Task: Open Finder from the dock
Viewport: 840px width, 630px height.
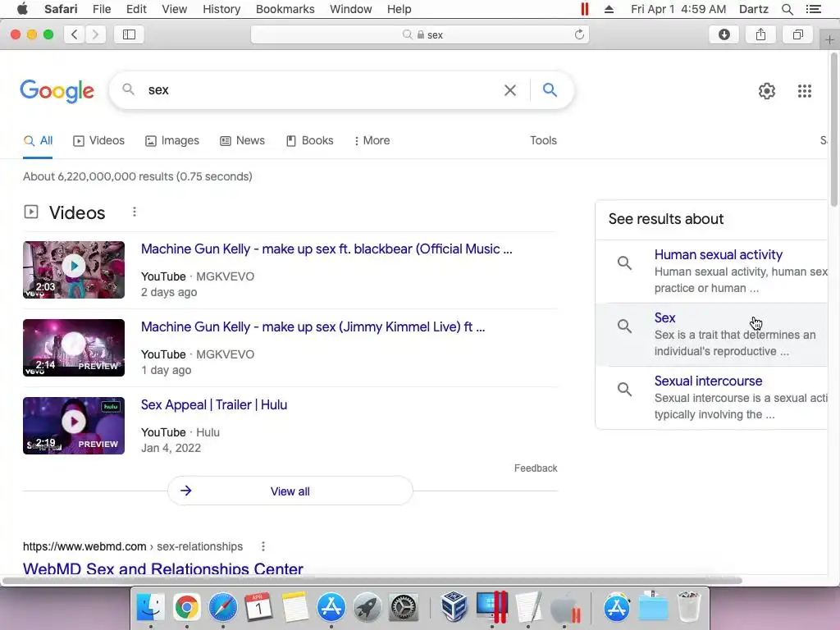Action: (x=150, y=607)
